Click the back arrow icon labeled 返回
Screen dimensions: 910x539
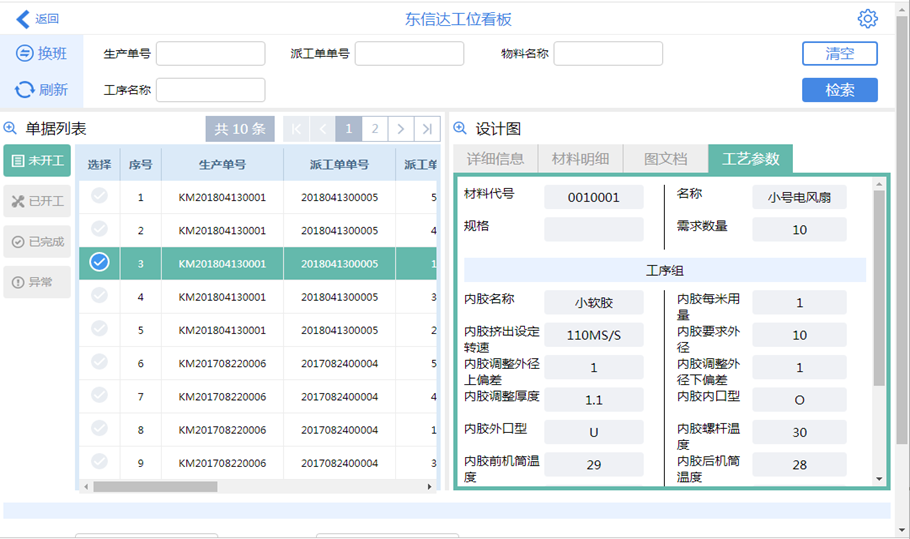23,19
